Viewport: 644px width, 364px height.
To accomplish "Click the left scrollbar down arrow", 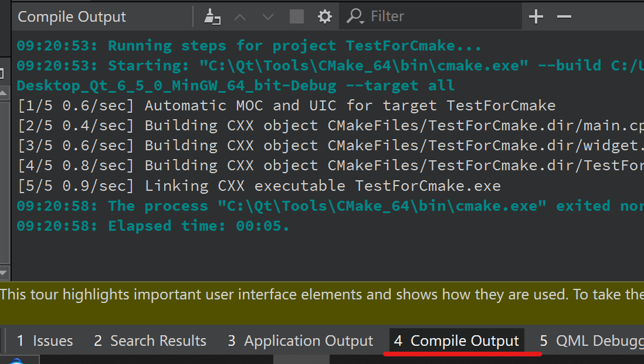I will (x=3, y=273).
